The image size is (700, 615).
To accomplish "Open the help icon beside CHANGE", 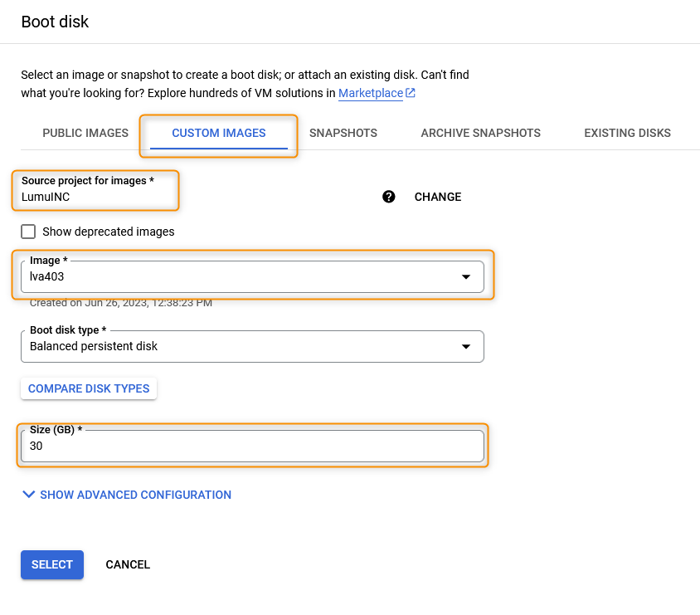I will tap(389, 197).
